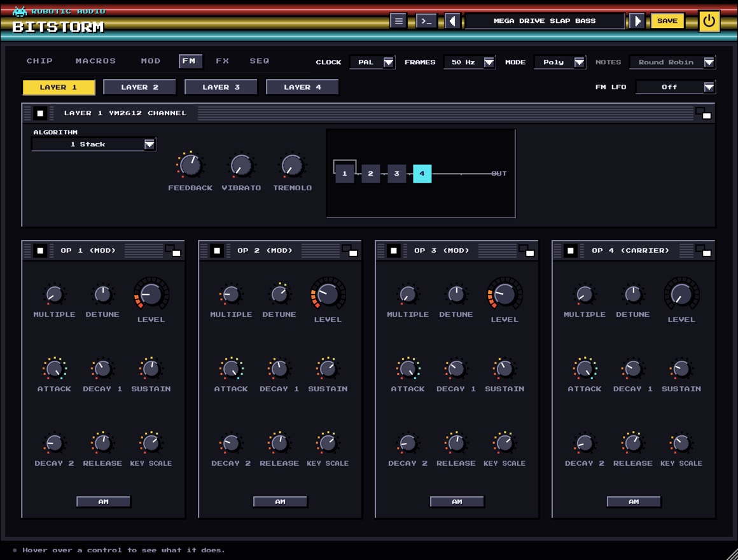
Task: Select the LAYER 1 button
Action: point(59,87)
